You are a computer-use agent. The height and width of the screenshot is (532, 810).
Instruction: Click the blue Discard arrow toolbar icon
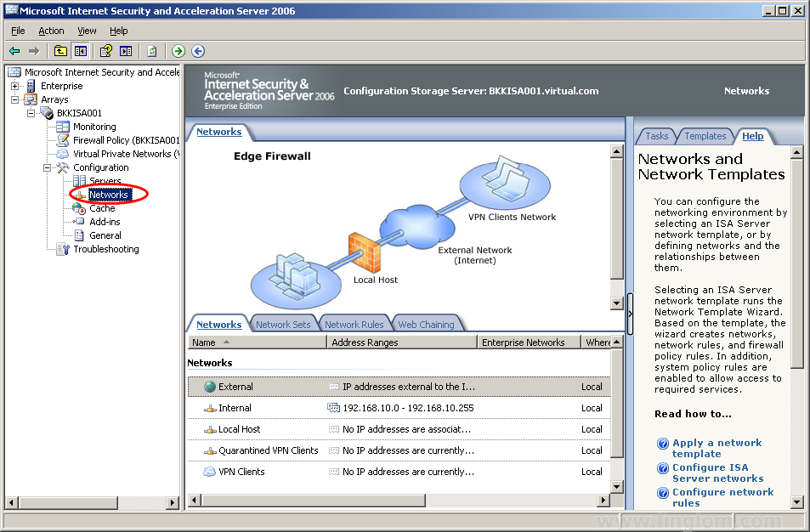click(198, 51)
